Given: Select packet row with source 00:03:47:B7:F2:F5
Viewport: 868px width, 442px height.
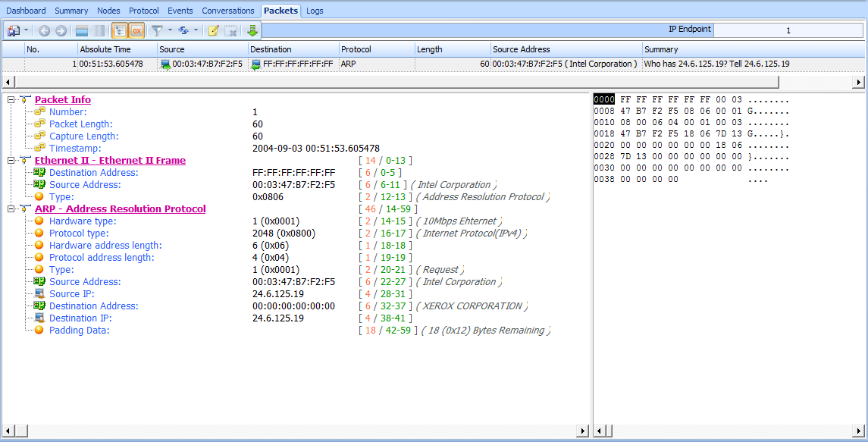Looking at the screenshot, I should [434, 64].
